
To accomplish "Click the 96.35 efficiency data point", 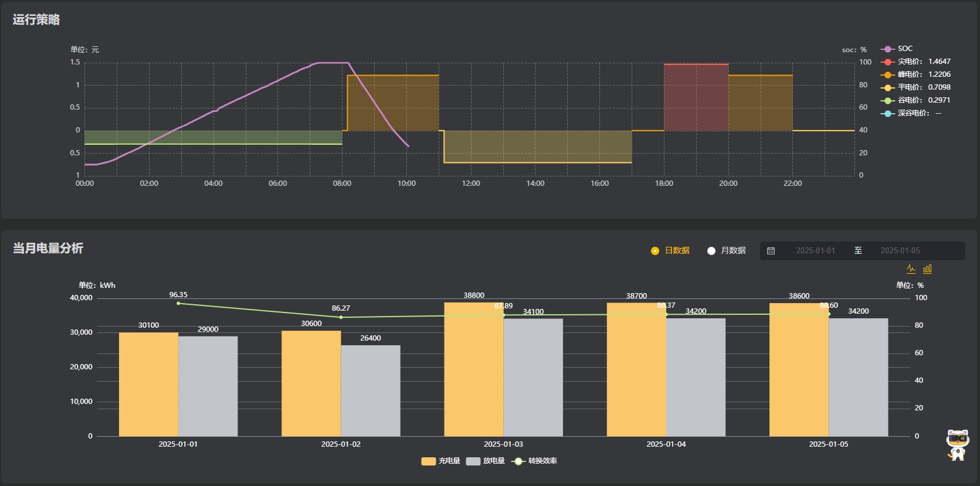I will 178,303.
